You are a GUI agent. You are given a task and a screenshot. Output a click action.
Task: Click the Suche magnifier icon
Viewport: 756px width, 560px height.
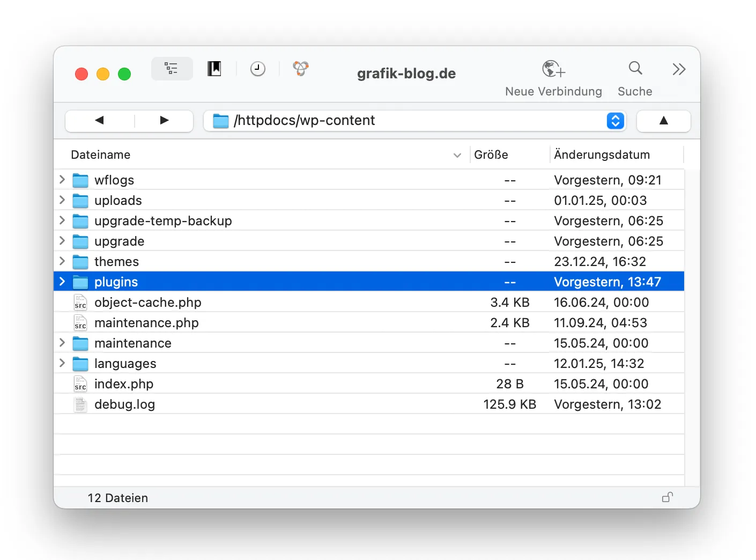pos(635,68)
